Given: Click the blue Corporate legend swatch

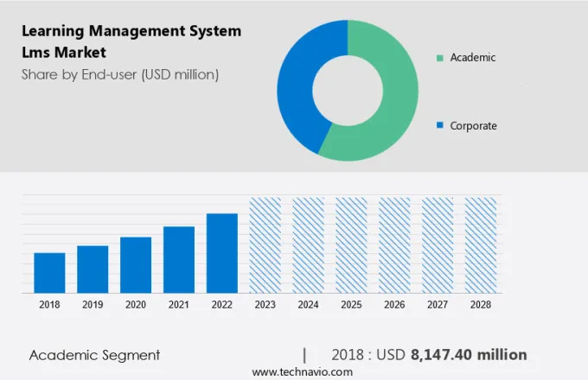Looking at the screenshot, I should point(440,126).
